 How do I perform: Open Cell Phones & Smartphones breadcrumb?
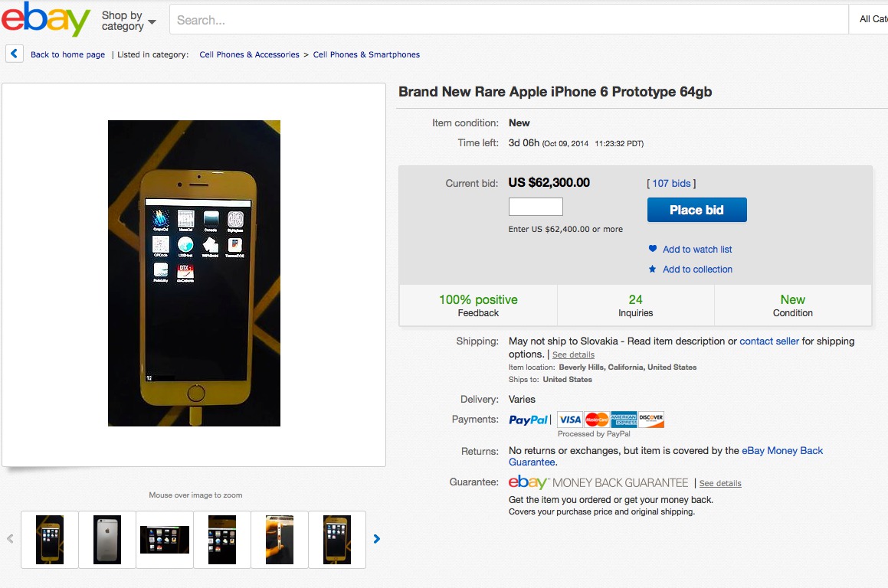coord(366,55)
